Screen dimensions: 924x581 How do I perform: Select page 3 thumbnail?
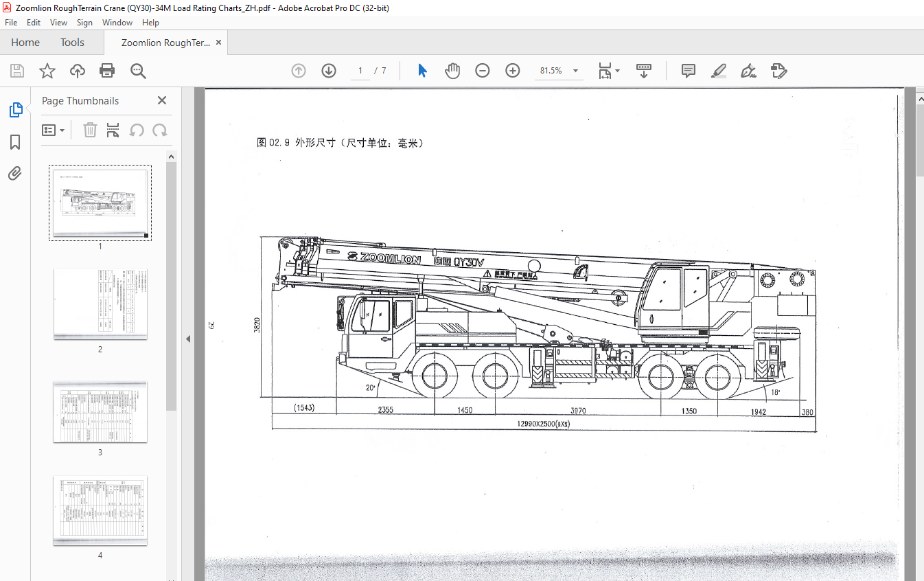(100, 412)
